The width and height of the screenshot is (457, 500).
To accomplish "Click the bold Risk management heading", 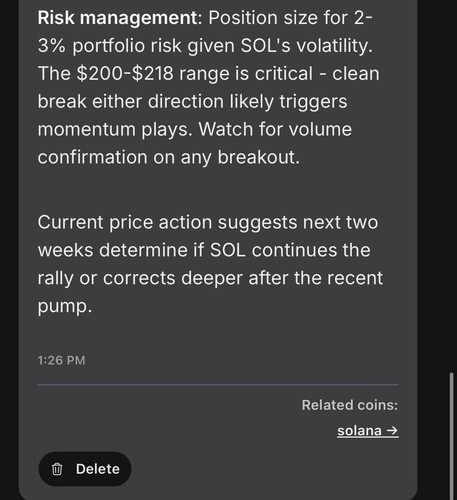I will [120, 18].
